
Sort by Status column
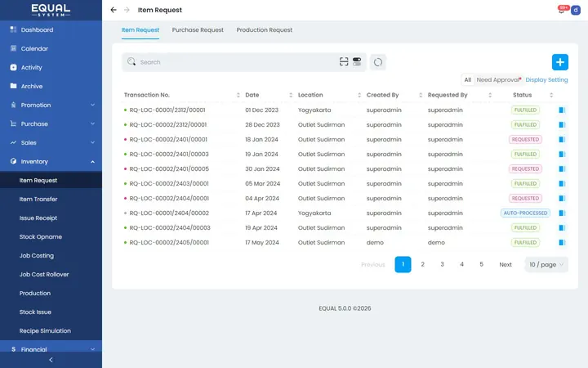(551, 95)
